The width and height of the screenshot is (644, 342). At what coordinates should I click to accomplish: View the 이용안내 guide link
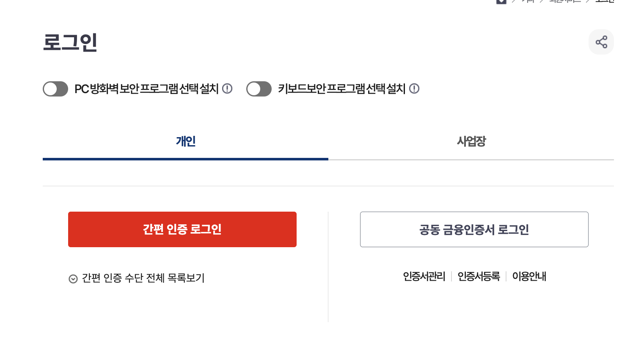tap(529, 276)
